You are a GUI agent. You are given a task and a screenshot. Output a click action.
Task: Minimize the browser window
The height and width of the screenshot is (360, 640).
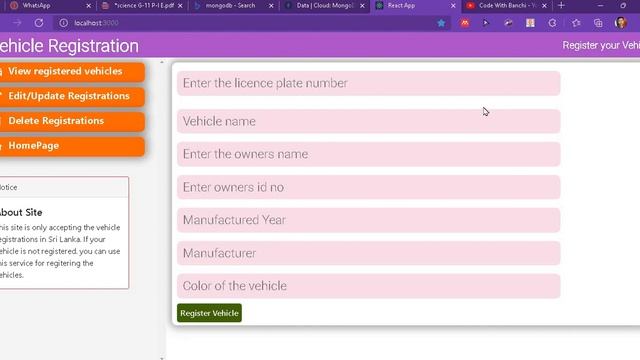tap(600, 5)
